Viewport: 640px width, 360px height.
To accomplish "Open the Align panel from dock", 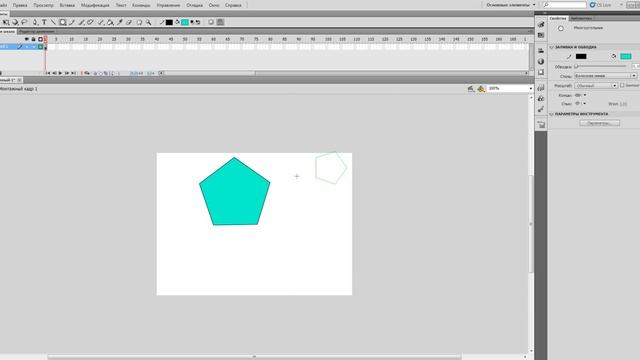I will (x=541, y=51).
